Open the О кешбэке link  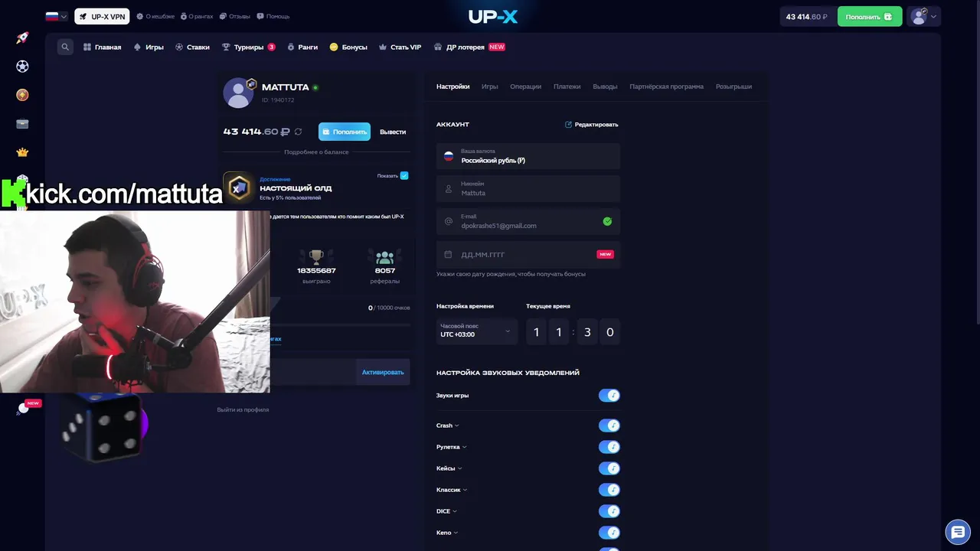click(155, 16)
